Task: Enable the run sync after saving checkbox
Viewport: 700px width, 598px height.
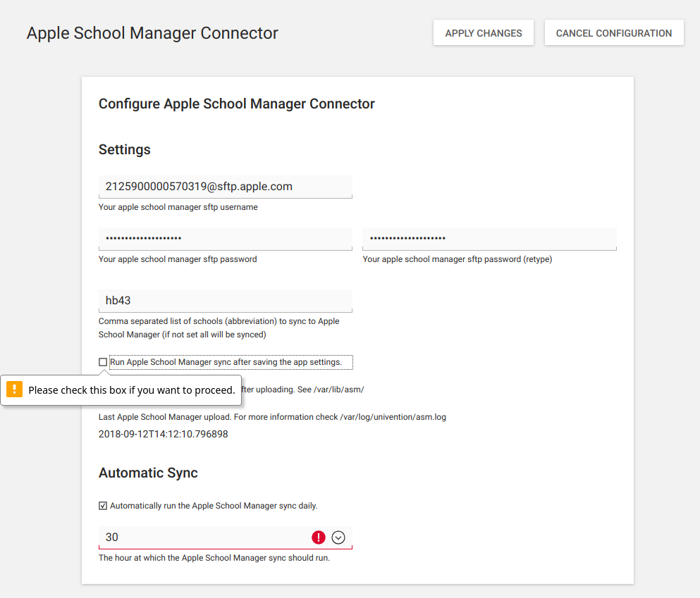Action: [104, 362]
